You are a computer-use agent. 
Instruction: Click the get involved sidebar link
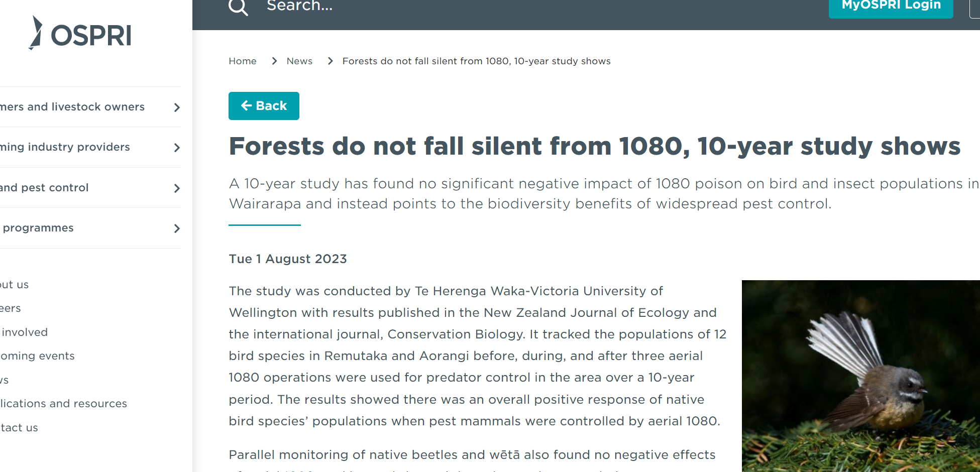pyautogui.click(x=24, y=332)
